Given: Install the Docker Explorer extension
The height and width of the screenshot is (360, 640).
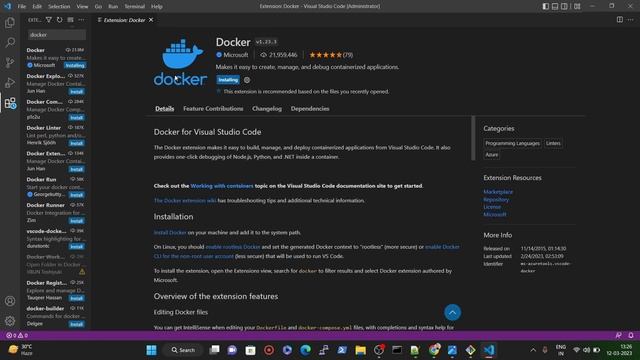Looking at the screenshot, I should pos(77,91).
